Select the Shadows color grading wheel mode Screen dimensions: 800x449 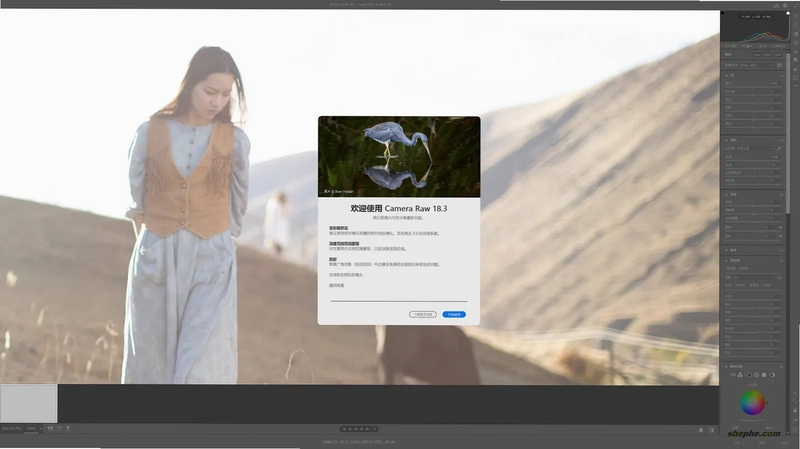pyautogui.click(x=749, y=375)
